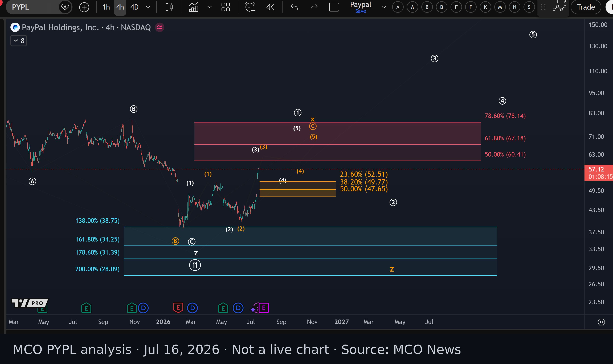The height and width of the screenshot is (364, 613).
Task: Select the red 50.00% (60.41) Fibonacci label
Action: point(505,154)
